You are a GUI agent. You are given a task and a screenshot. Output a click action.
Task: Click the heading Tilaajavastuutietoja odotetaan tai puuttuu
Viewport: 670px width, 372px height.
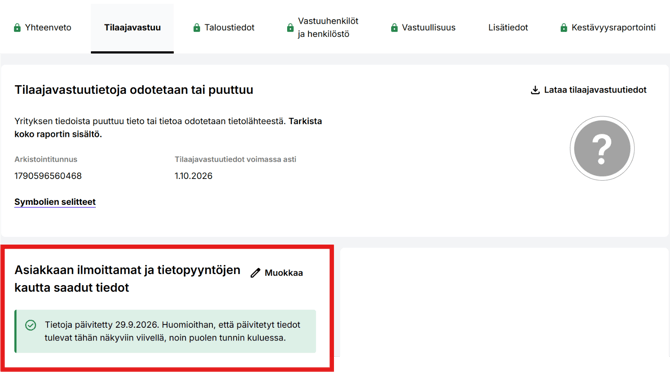click(134, 90)
